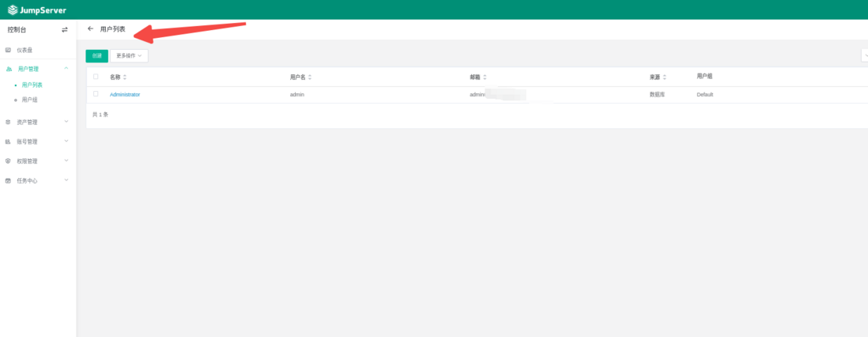Click the back arrow beside 用户列表
This screenshot has width=868, height=337.
[x=91, y=28]
